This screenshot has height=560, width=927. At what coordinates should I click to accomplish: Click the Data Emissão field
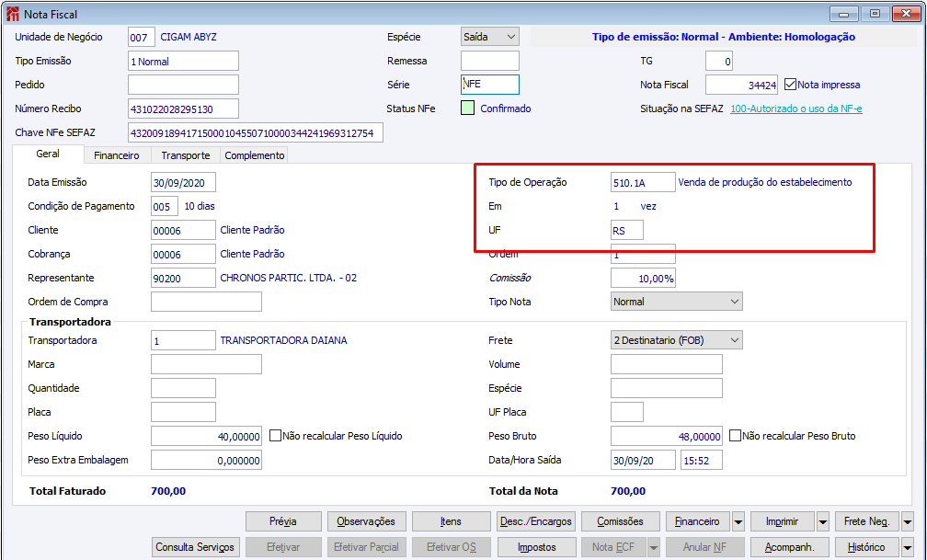(x=183, y=182)
